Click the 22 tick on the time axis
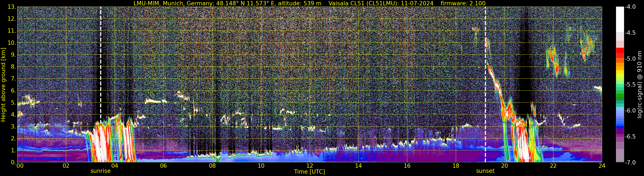 553,166
